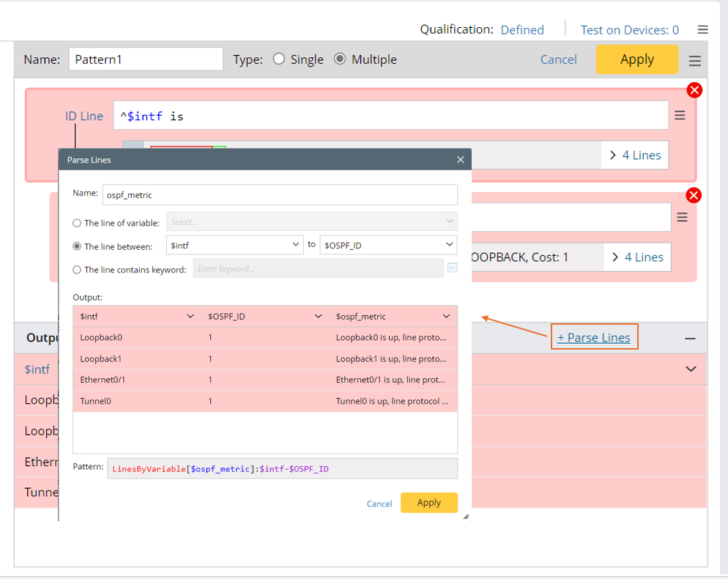
Task: Select the Multiple type radio button
Action: pos(340,59)
